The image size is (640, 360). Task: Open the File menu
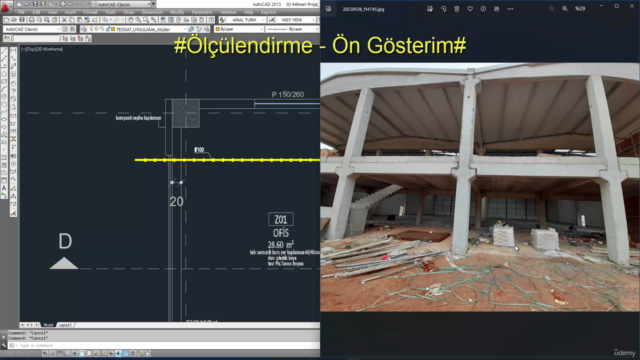click(21, 12)
